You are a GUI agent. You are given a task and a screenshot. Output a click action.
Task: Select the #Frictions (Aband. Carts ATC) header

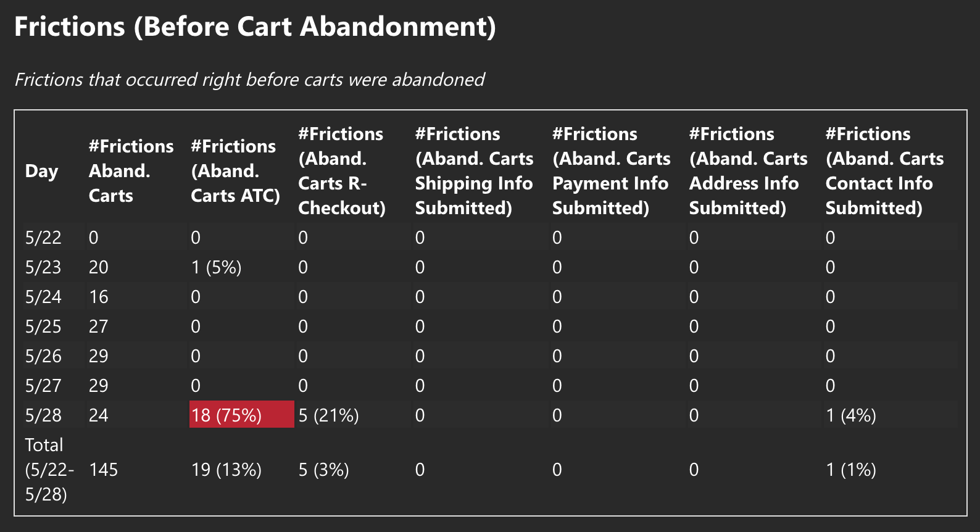pyautogui.click(x=235, y=171)
